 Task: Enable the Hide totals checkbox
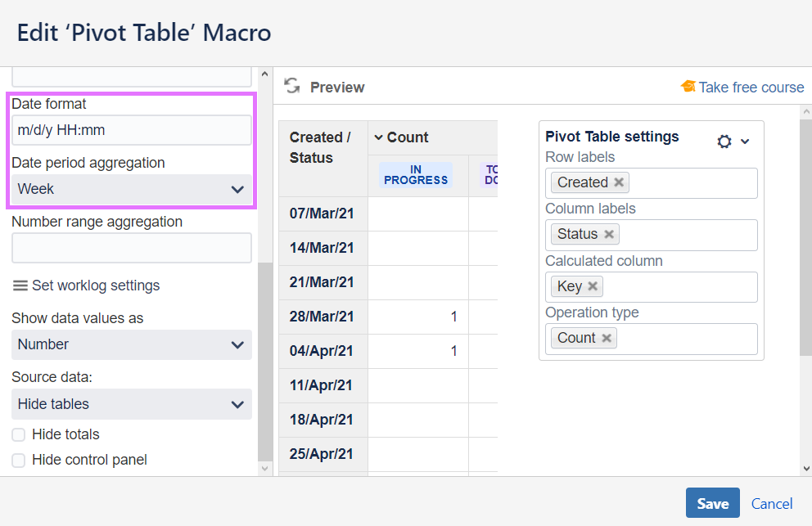click(19, 434)
